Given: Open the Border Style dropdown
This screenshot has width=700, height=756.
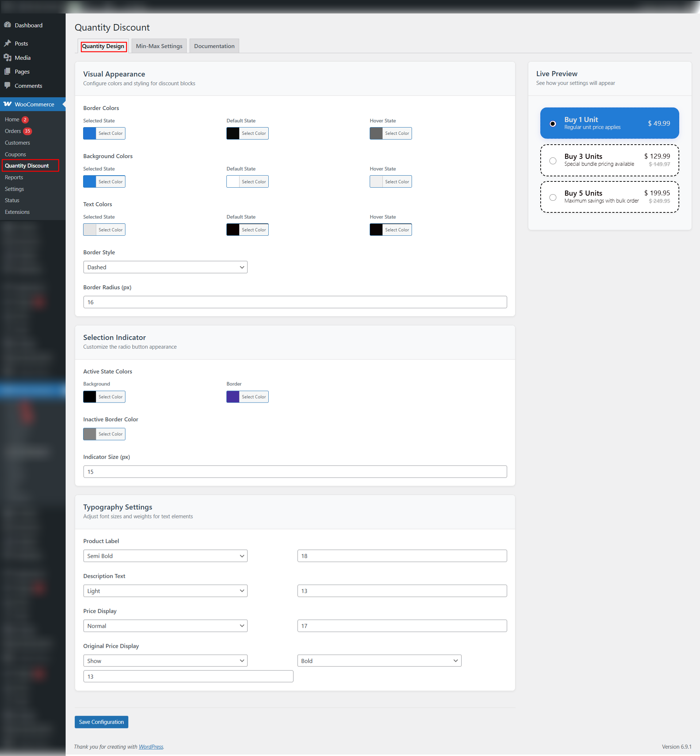Looking at the screenshot, I should [x=165, y=267].
